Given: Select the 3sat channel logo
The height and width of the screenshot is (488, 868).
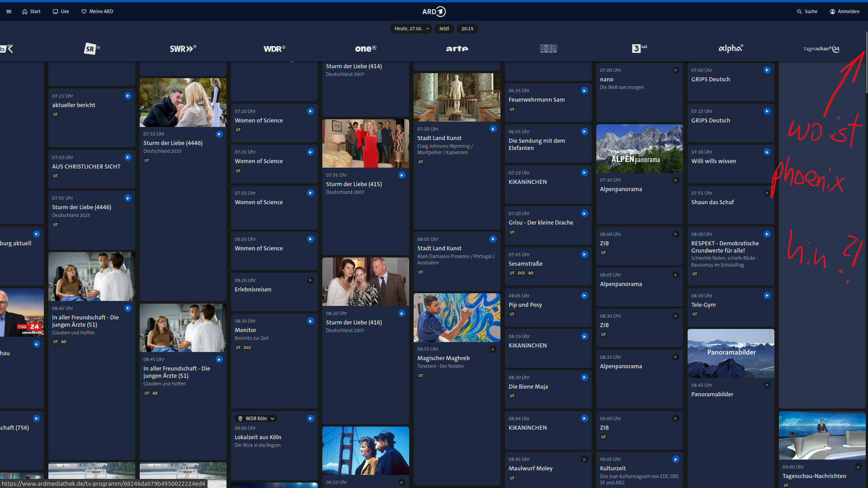Looking at the screenshot, I should (x=640, y=48).
